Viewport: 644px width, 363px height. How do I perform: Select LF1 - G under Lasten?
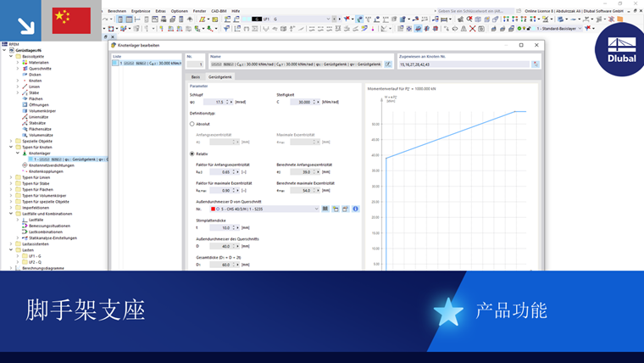tap(35, 256)
